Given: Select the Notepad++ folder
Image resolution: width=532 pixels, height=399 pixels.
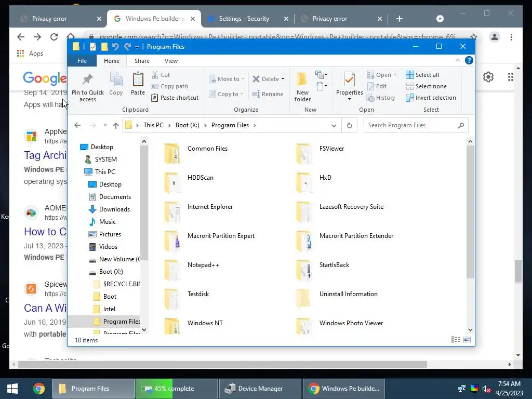Looking at the screenshot, I should pos(192,270).
